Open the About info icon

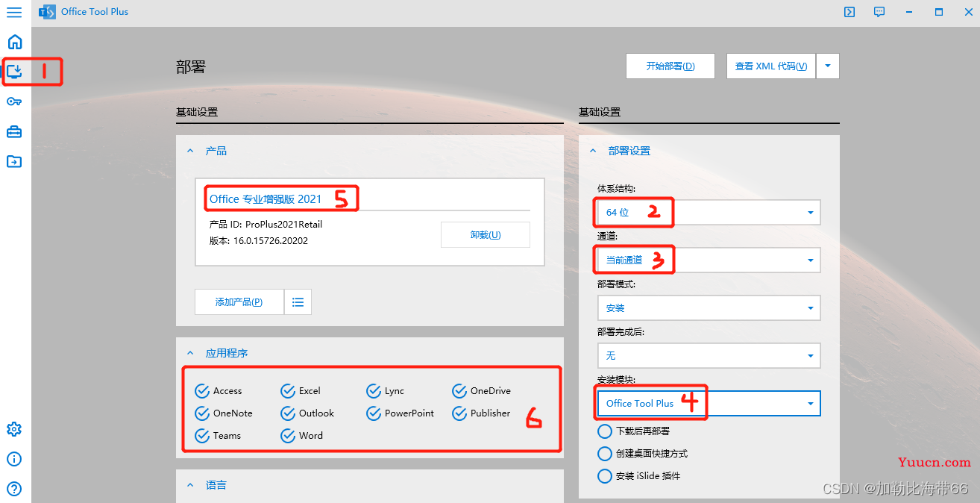pyautogui.click(x=14, y=459)
